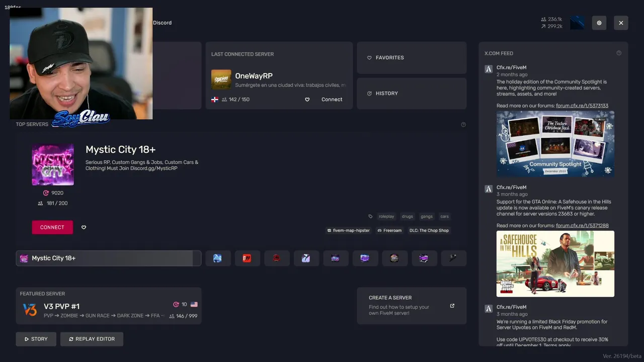Click the 236.1k players count

(552, 19)
